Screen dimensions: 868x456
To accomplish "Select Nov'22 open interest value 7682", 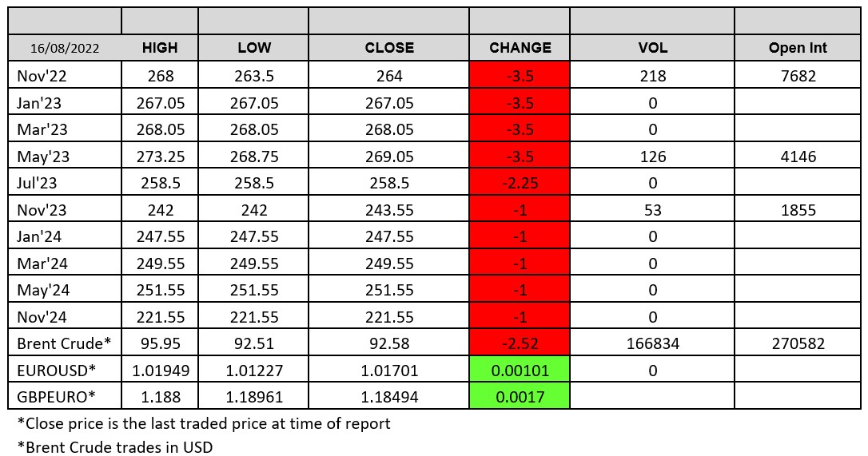I will tap(798, 76).
